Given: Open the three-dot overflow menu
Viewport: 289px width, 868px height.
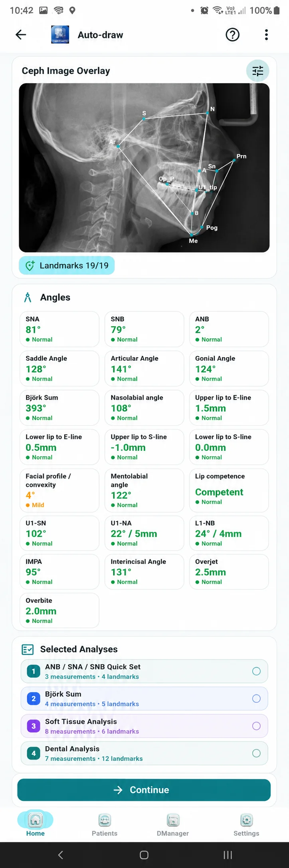Looking at the screenshot, I should pos(266,35).
